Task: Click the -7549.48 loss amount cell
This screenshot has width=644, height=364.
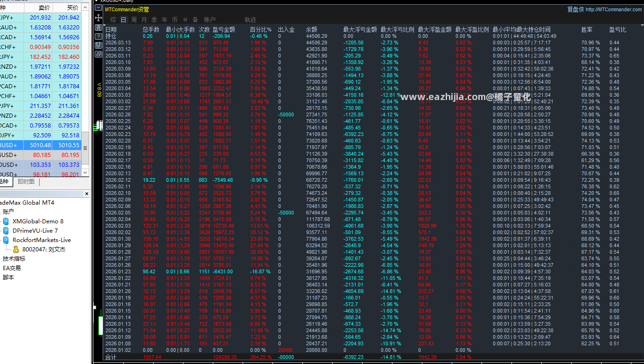Action: pos(223,180)
